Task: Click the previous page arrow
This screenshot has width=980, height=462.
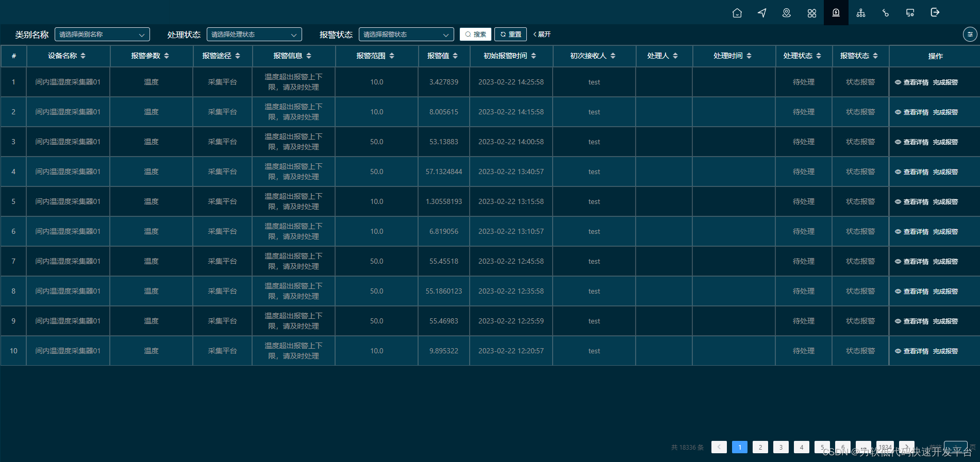Action: 719,447
